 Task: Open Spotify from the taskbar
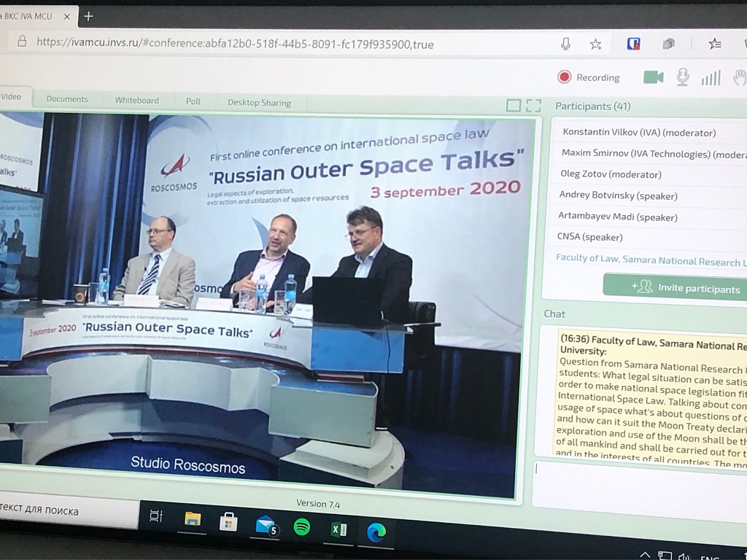302,527
